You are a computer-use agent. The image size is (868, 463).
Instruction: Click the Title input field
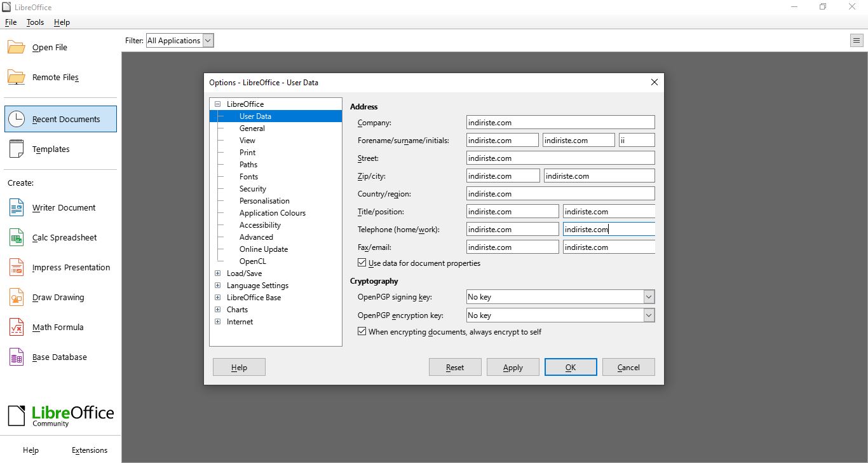(512, 211)
